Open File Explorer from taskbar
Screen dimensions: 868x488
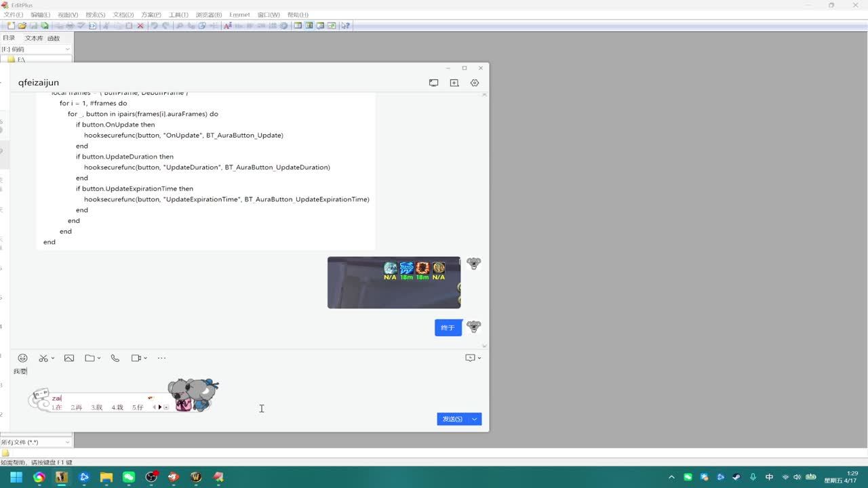(x=106, y=477)
